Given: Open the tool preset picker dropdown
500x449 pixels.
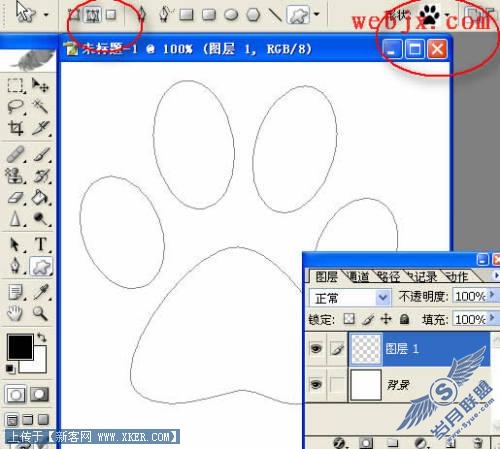Looking at the screenshot, I should click(46, 15).
